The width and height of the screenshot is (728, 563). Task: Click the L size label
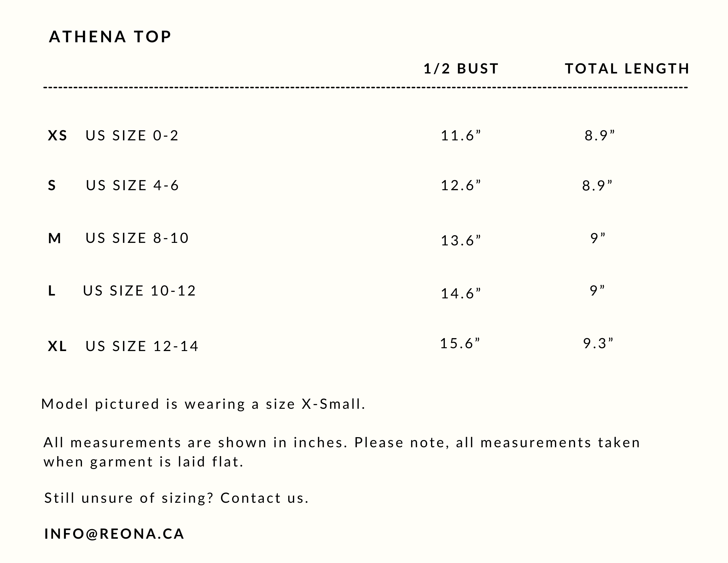(x=52, y=291)
